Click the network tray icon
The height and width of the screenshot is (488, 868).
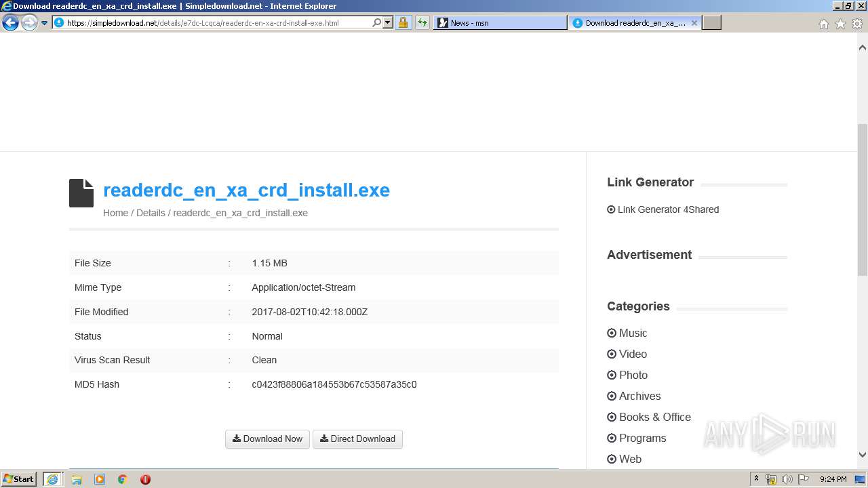(x=771, y=479)
